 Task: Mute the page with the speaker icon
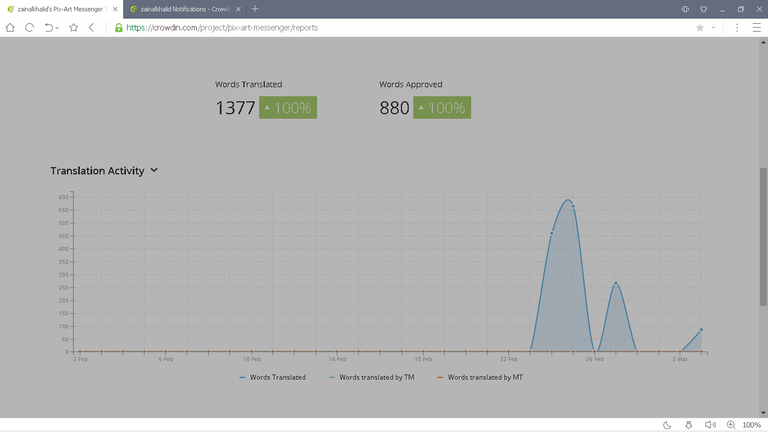[x=710, y=425]
